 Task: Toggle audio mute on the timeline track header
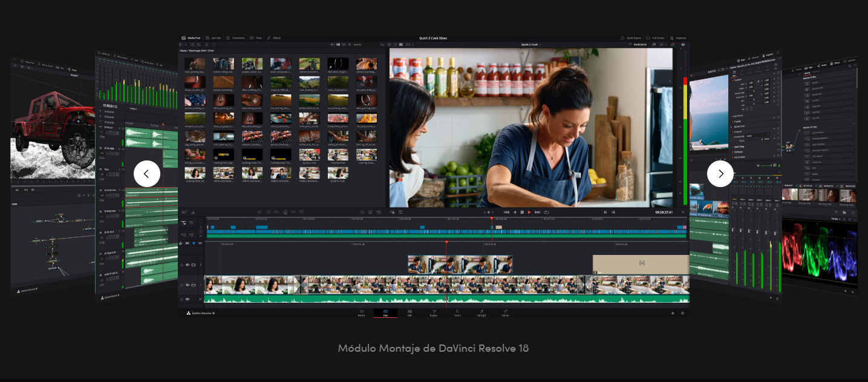click(x=188, y=298)
